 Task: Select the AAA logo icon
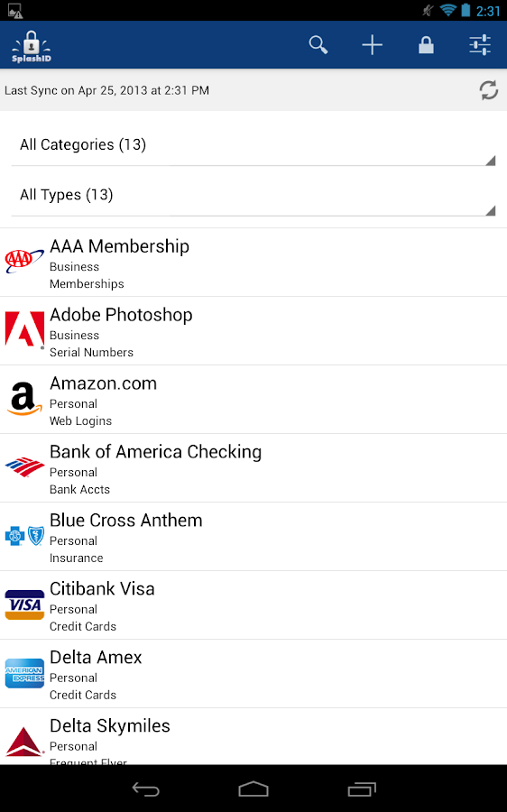point(24,261)
